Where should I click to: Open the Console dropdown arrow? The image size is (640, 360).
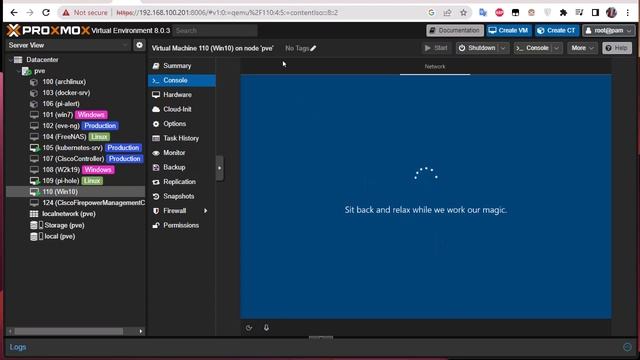pyautogui.click(x=556, y=48)
